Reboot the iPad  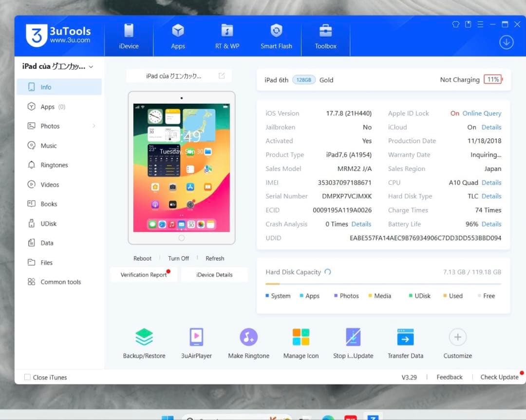pos(142,258)
